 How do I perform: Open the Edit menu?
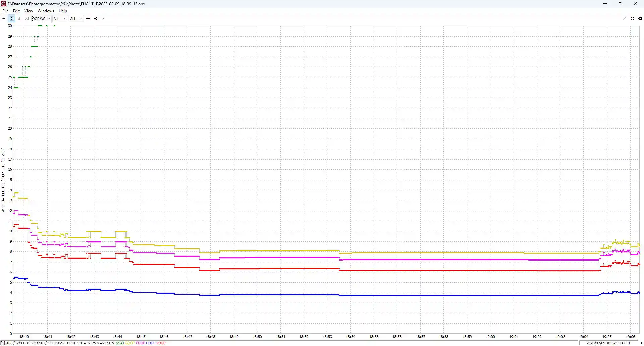tap(16, 11)
